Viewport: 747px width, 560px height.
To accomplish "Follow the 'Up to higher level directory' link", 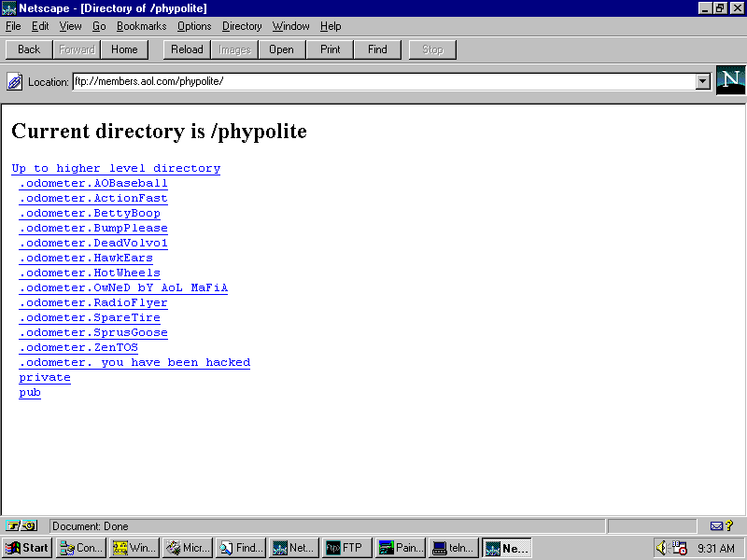I will pos(116,169).
